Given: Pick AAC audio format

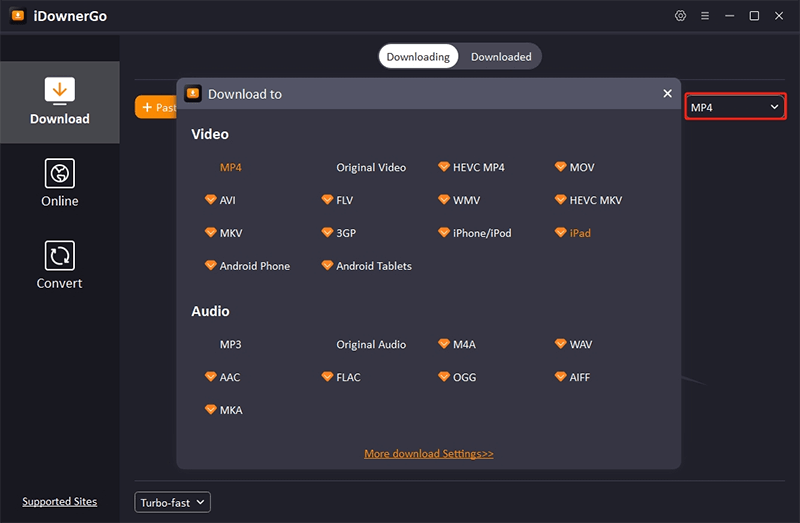Looking at the screenshot, I should point(230,377).
